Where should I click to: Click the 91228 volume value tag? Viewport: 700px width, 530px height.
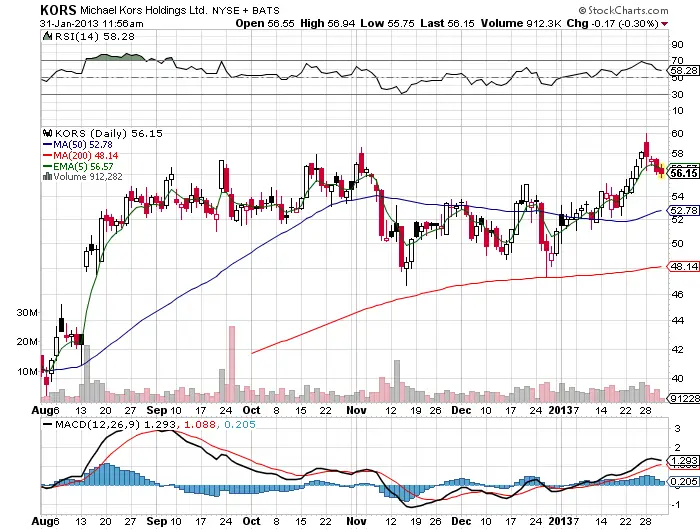pos(683,398)
